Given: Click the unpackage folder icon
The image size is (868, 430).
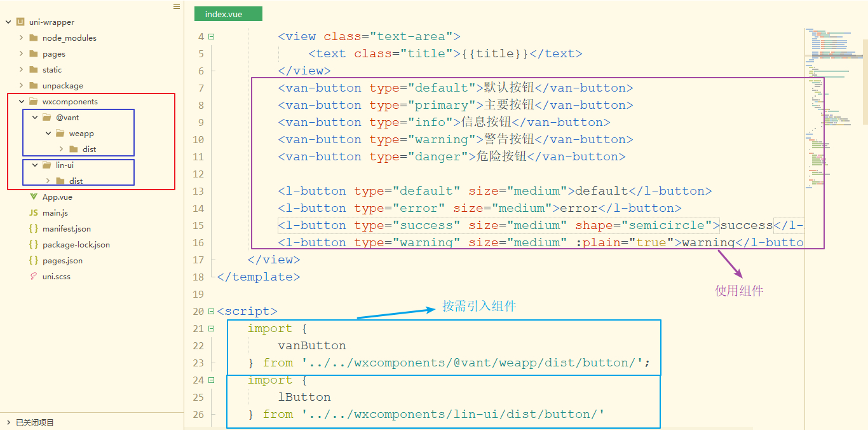Looking at the screenshot, I should point(34,85).
